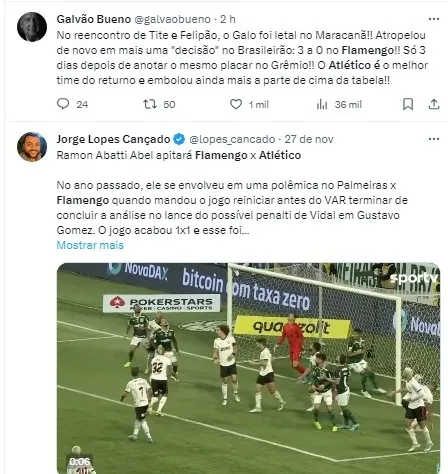Click the verified badge next to Jorge Lopes Cançado
The height and width of the screenshot is (474, 448).
click(x=179, y=139)
